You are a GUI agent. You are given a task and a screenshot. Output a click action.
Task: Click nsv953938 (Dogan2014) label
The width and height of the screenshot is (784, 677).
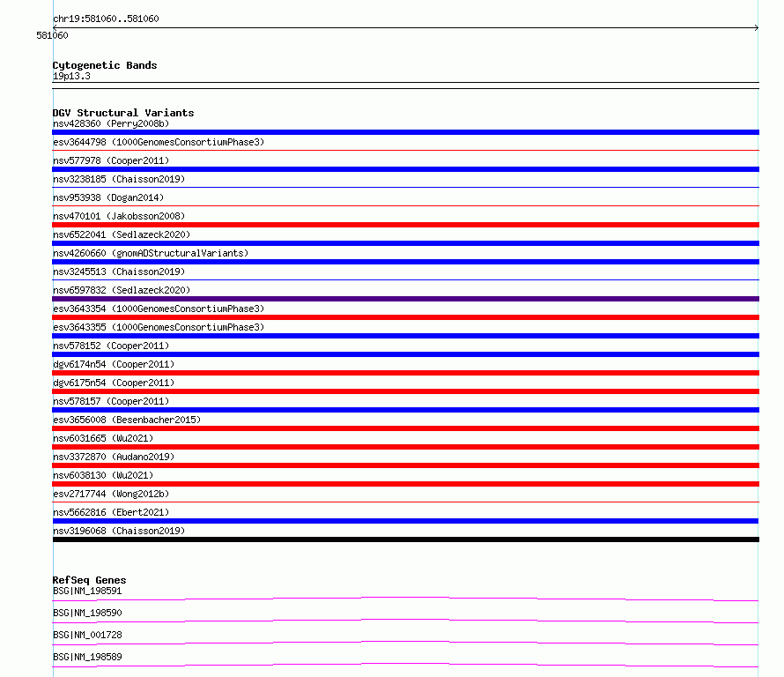point(108,197)
